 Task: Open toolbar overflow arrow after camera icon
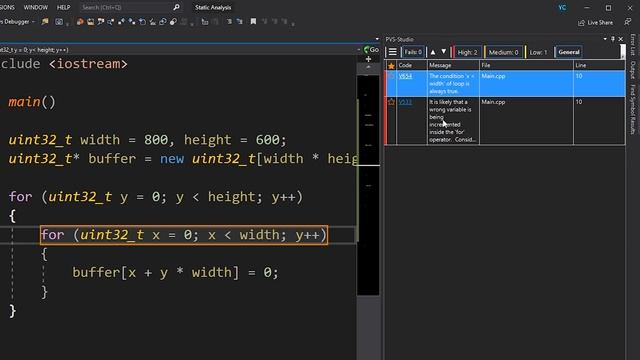[67, 24]
